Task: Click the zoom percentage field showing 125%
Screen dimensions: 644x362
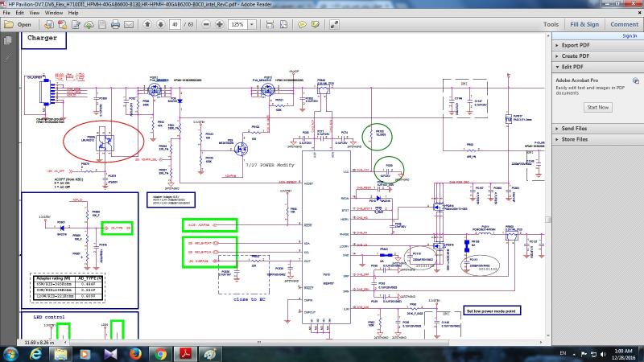Action: click(x=238, y=25)
